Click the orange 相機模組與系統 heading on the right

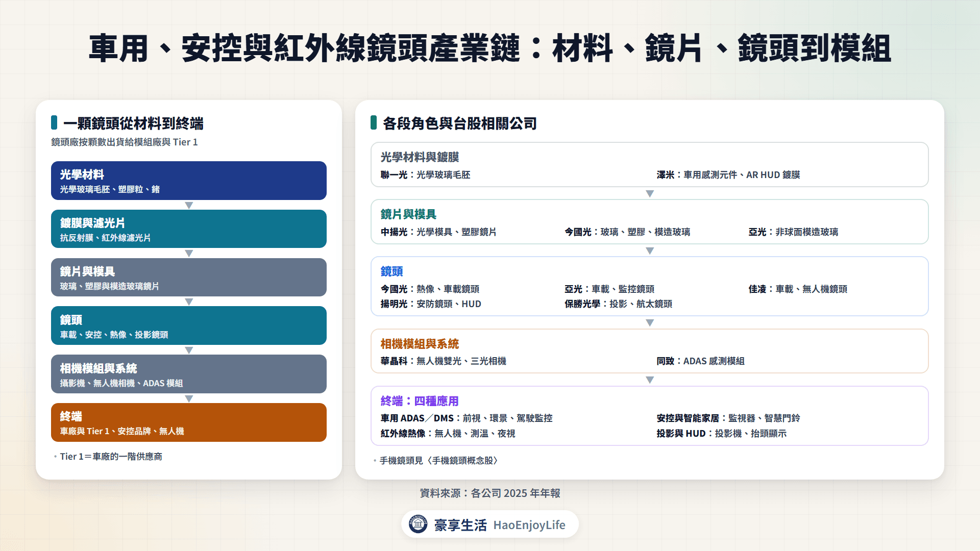click(420, 344)
